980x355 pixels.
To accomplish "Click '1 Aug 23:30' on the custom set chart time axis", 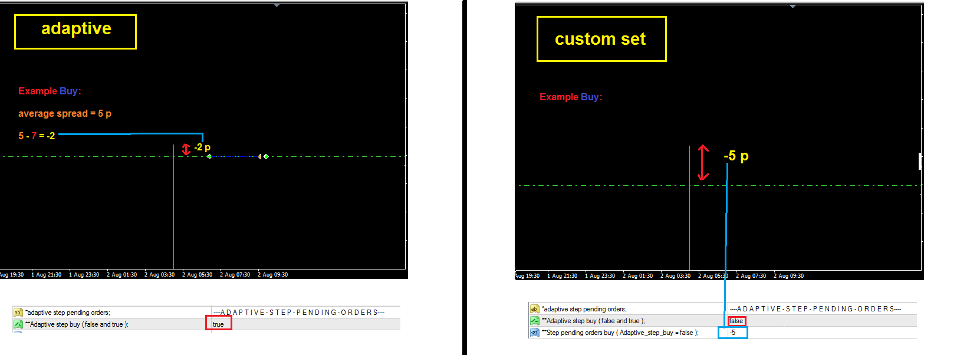I will click(600, 276).
